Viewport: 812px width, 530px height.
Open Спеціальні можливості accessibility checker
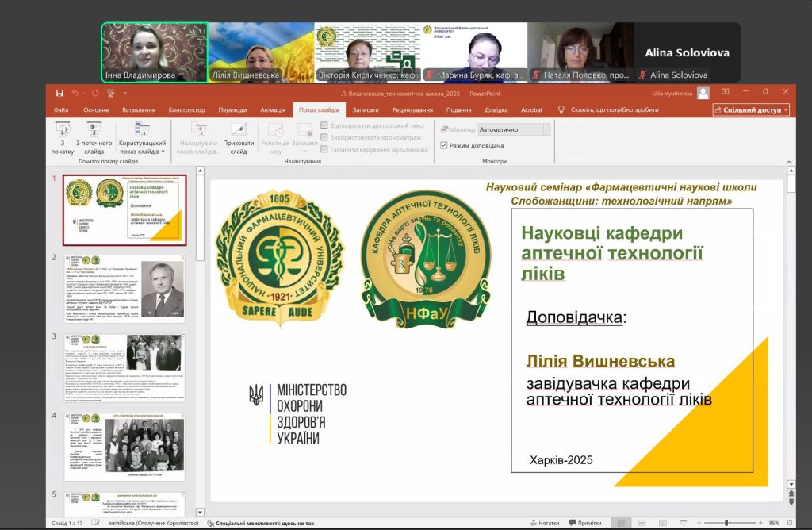click(260, 524)
